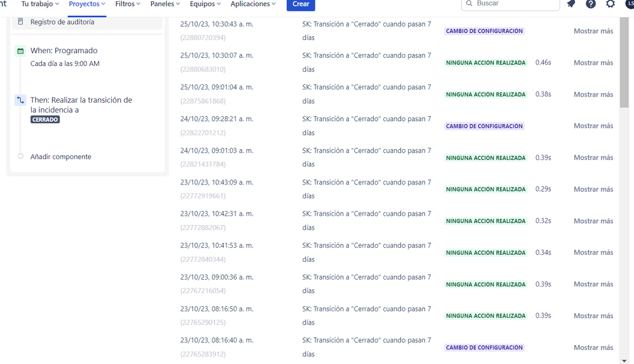The image size is (634, 364).
Task: Click the scrollbar down arrow
Action: tap(624, 360)
